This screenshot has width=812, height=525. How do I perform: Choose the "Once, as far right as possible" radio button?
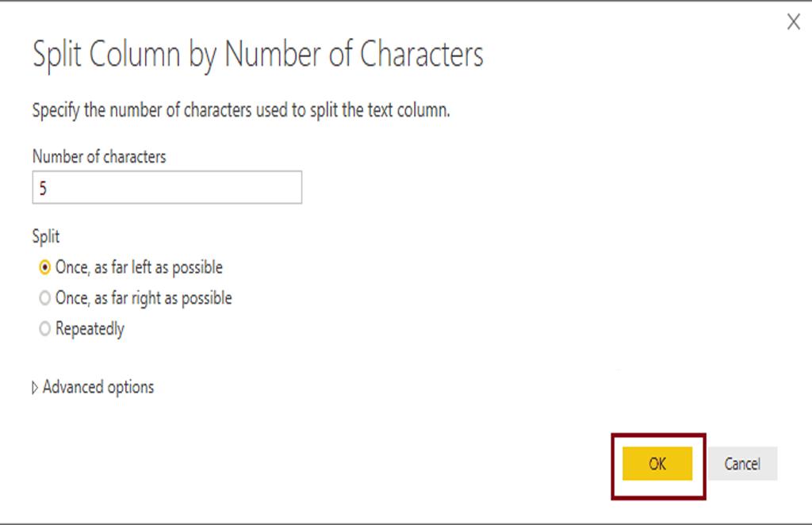click(44, 299)
